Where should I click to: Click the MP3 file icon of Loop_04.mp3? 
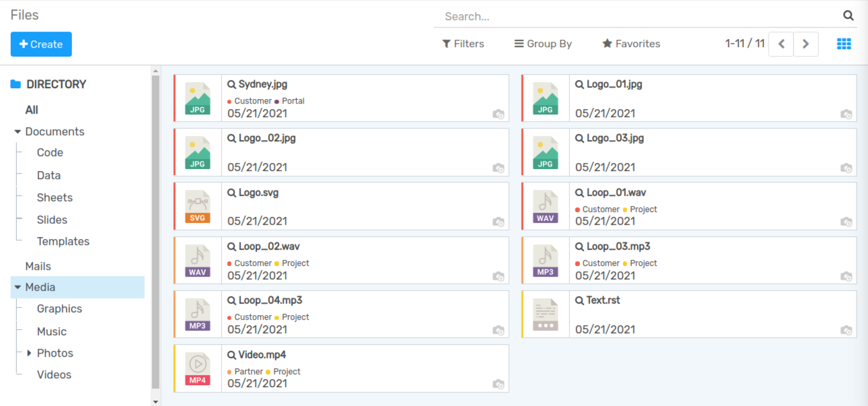click(197, 314)
